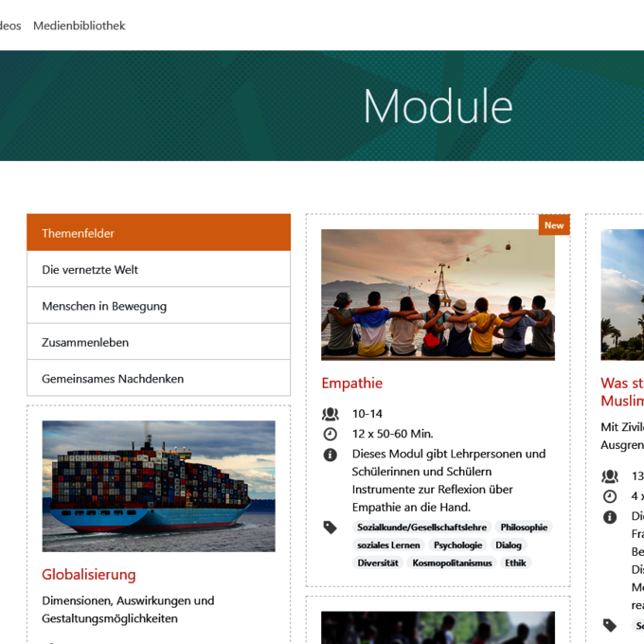The image size is (644, 644).
Task: Filter by Diversität tag
Action: point(378,563)
